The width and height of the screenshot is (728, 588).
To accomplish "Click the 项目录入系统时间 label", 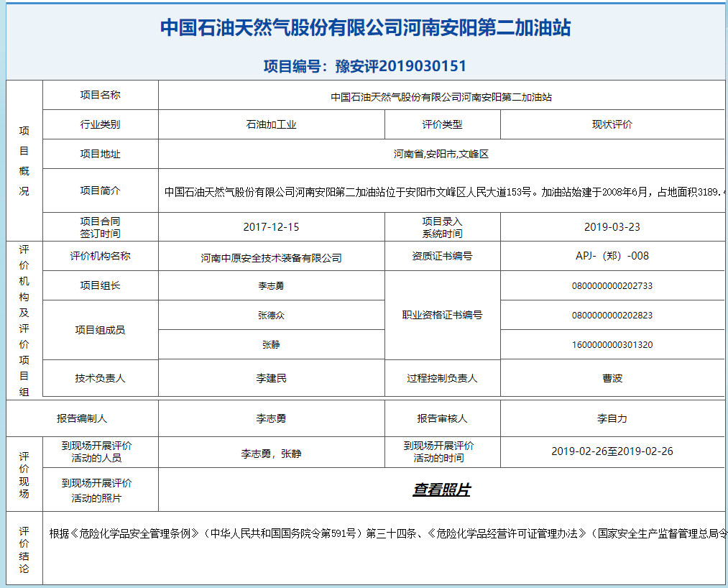I will (x=442, y=227).
